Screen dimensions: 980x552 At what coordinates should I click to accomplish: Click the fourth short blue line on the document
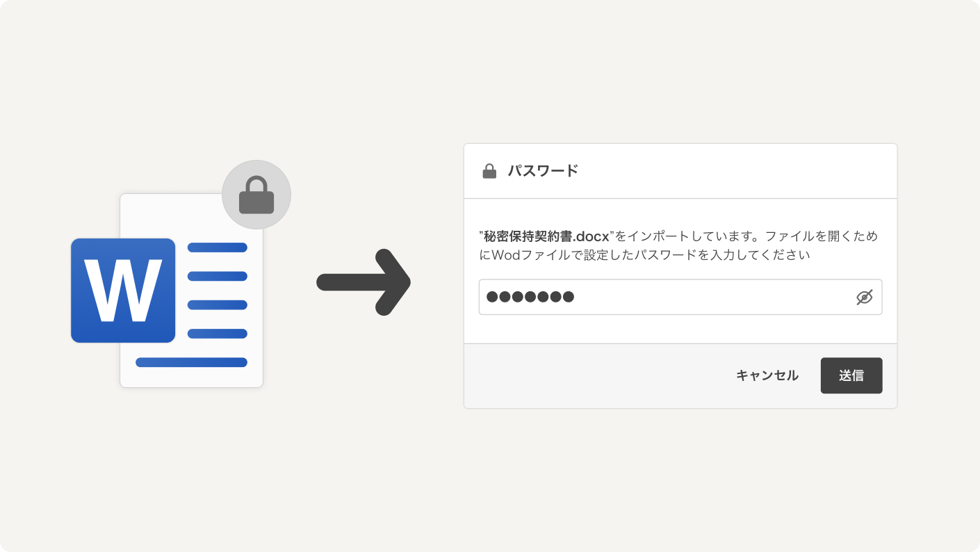(218, 334)
